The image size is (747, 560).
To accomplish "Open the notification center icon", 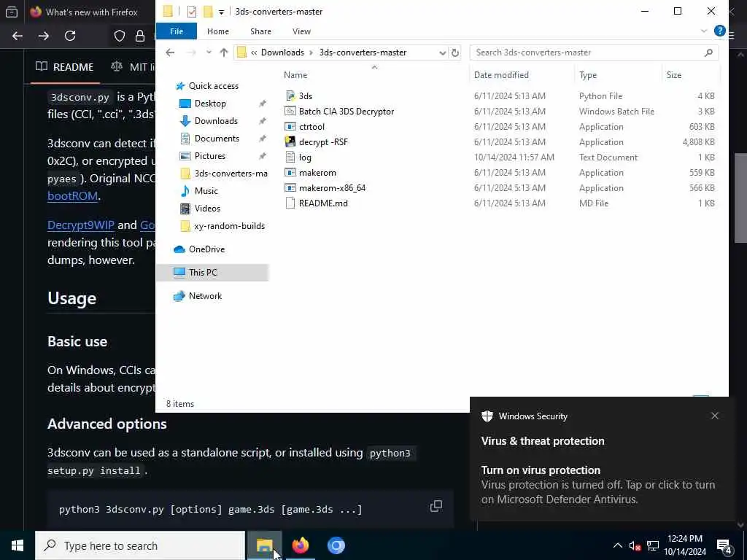I will coord(724,545).
